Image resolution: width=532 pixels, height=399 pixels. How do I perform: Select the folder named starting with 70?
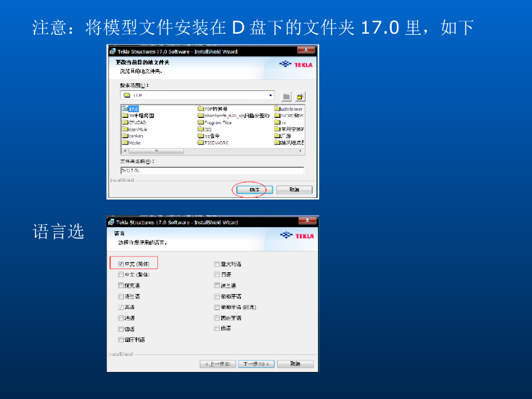pyautogui.click(x=138, y=116)
